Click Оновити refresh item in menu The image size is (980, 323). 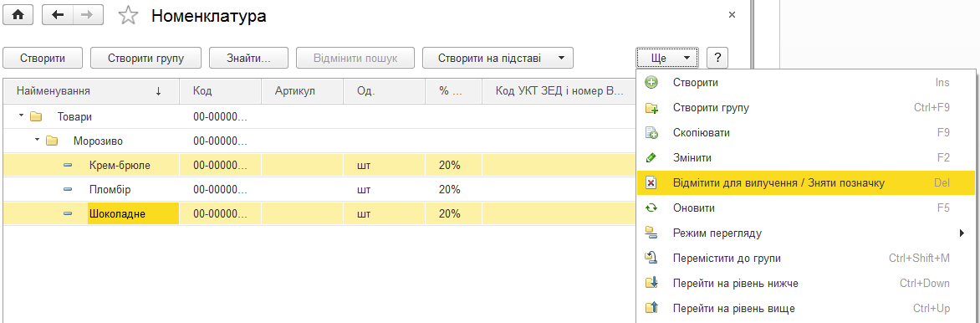pos(805,208)
